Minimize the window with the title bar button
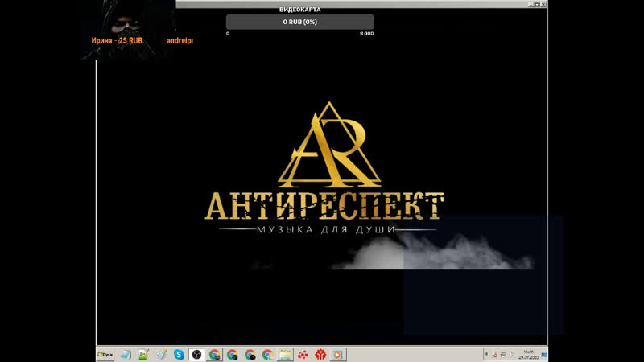The width and height of the screenshot is (644, 362). 530,4
